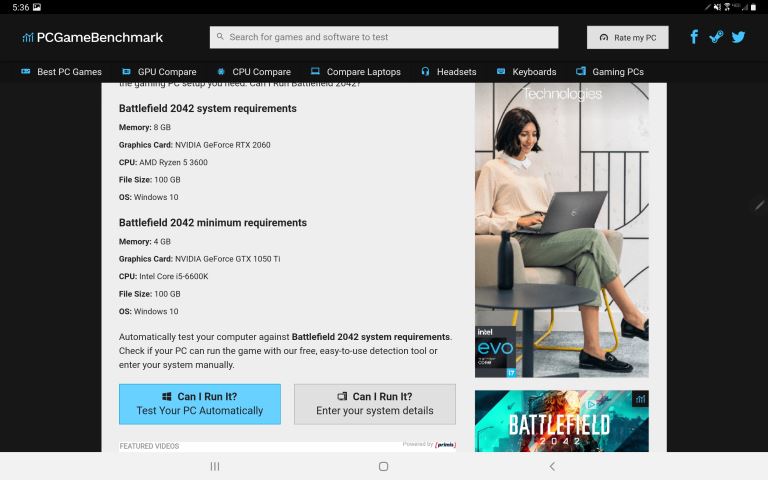Click the Battlefield 2042 minimum requirements heading
768x480 pixels.
[x=213, y=223]
